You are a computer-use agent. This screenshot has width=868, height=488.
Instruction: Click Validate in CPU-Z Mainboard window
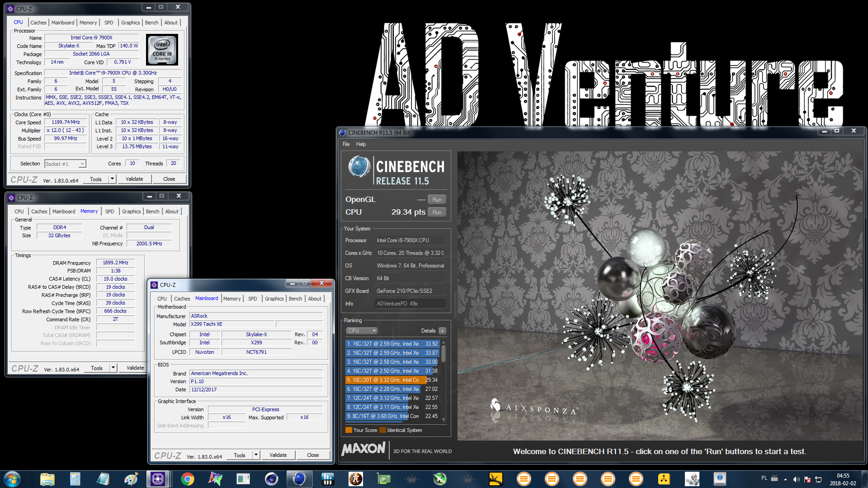pyautogui.click(x=278, y=455)
